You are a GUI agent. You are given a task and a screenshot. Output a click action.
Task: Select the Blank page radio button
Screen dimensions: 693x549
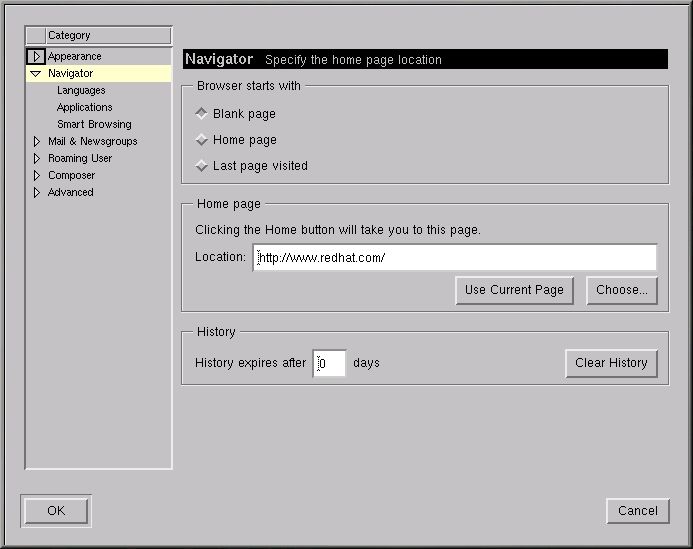202,114
